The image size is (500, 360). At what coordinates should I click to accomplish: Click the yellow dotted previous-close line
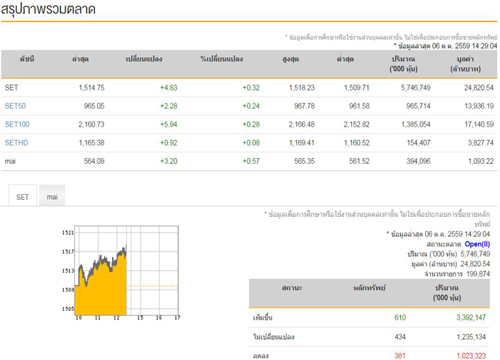153,286
